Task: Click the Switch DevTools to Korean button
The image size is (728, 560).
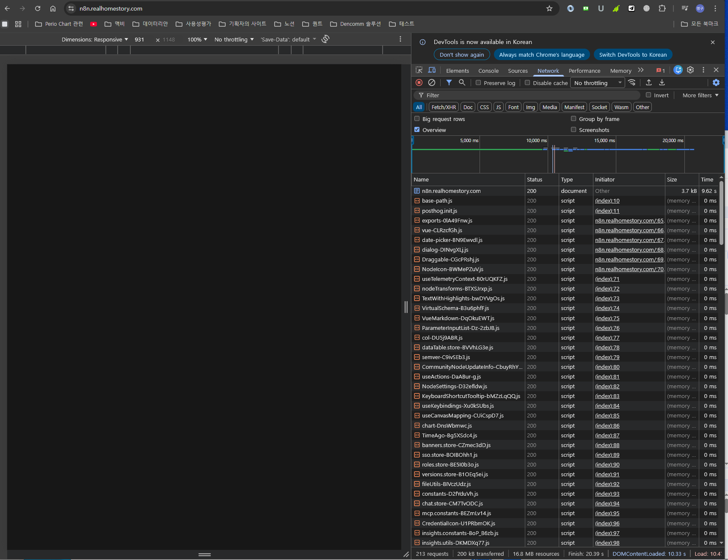Action: (632, 55)
